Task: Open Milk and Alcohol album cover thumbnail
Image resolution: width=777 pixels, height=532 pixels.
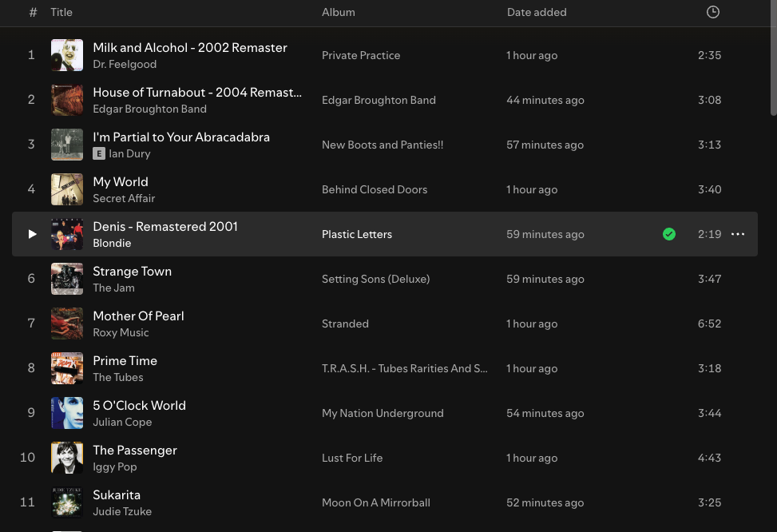Action: pos(67,55)
